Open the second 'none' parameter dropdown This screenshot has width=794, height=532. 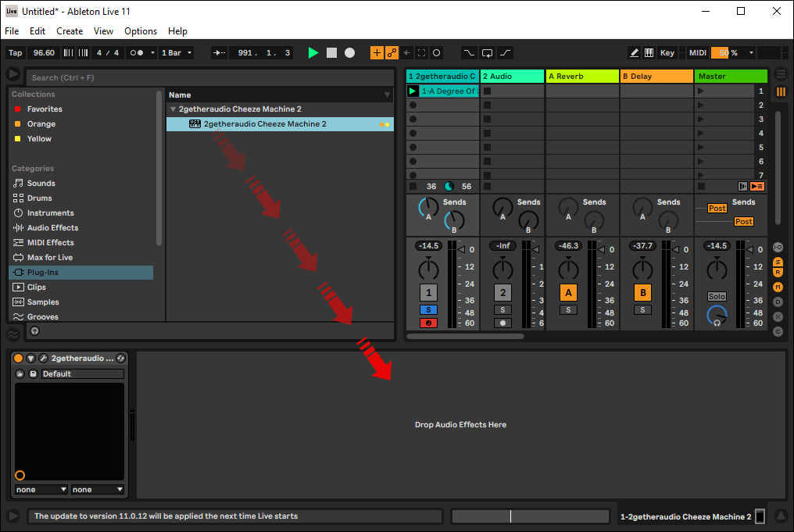pos(97,490)
